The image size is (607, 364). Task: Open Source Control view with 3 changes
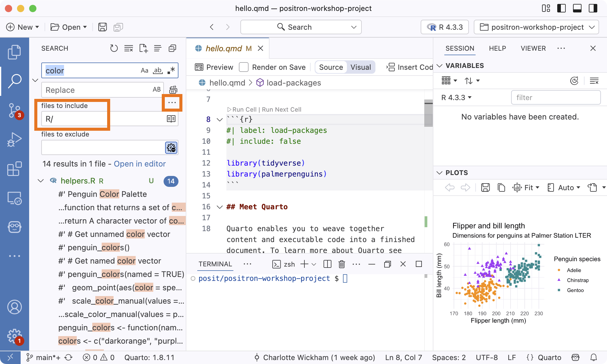click(14, 111)
